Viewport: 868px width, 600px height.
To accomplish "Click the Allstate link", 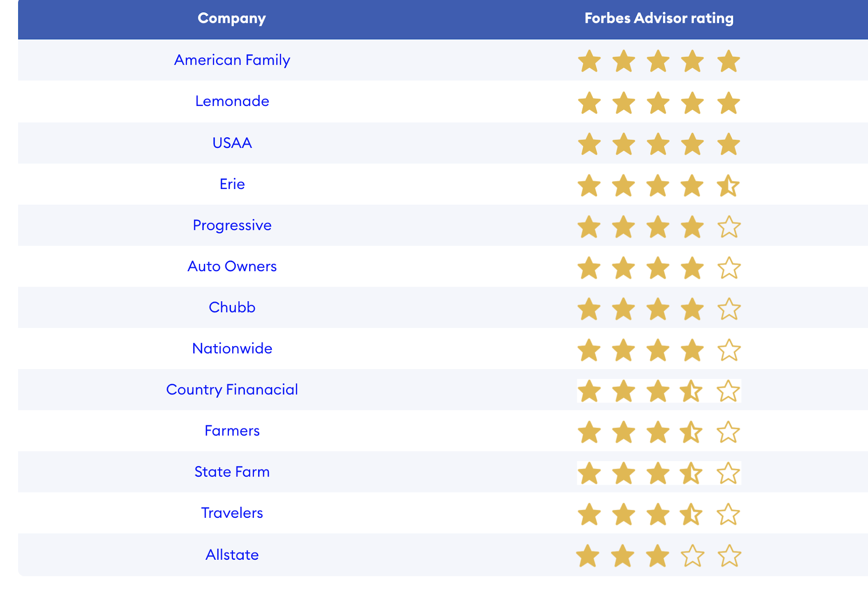I will 232,555.
